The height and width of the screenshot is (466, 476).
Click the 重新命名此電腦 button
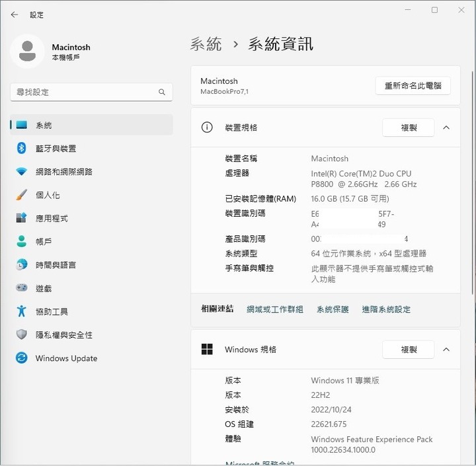pyautogui.click(x=413, y=86)
